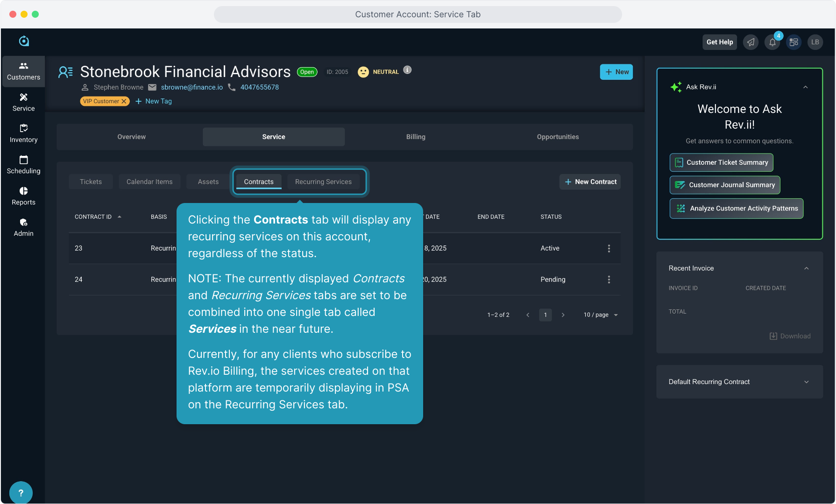Open the Scheduling calendar icon
Screen dimensions: 836x504
coord(23,160)
